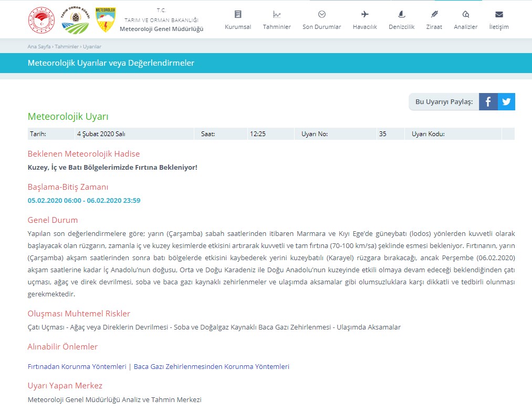The width and height of the screenshot is (532, 411).
Task: Click the Kurumsal building icon
Action: [x=238, y=14]
